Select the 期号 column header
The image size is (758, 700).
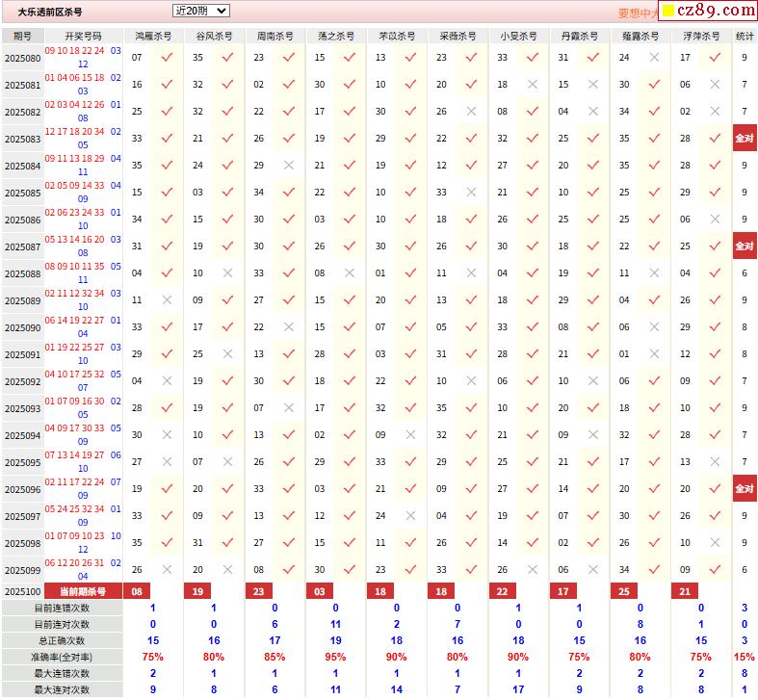(23, 36)
